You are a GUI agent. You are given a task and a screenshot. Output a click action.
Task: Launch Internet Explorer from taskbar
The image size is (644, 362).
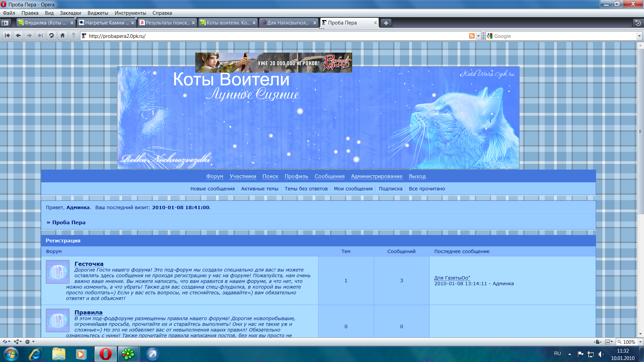[x=35, y=354]
